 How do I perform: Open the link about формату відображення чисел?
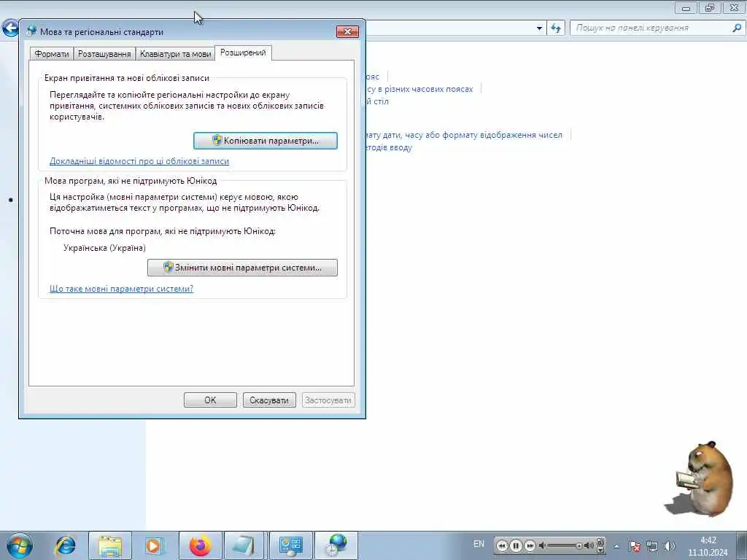[x=464, y=135]
